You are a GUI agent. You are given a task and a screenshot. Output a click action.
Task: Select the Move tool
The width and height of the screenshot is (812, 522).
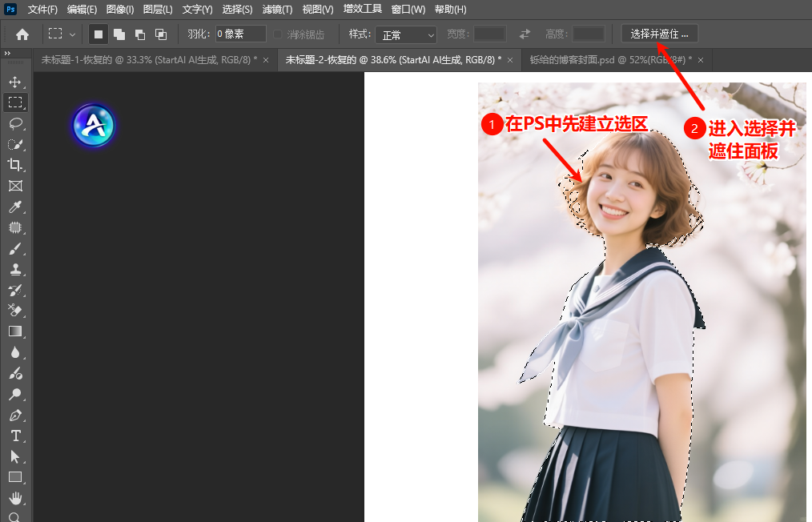click(x=14, y=82)
